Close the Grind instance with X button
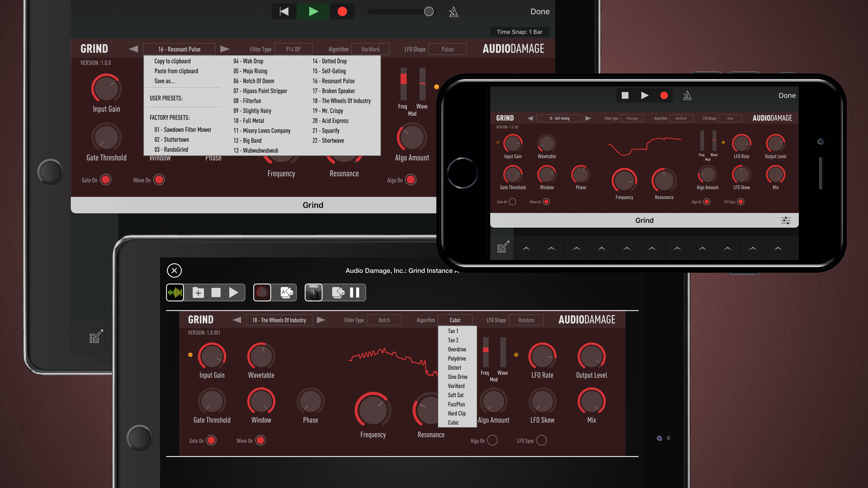Viewport: 868px width, 488px height. 174,270
